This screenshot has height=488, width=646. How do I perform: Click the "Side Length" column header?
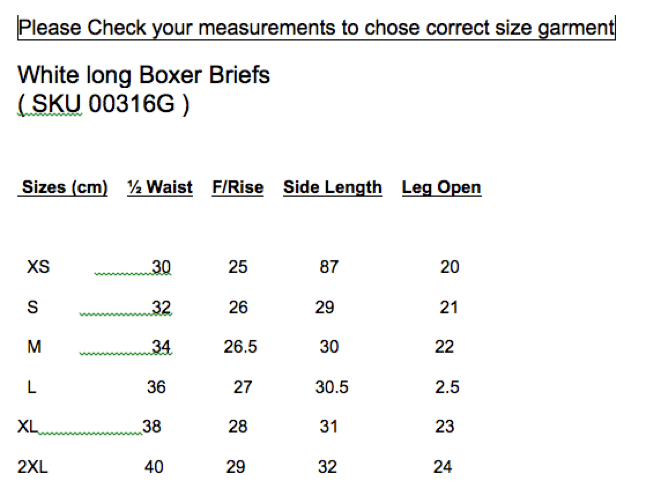point(332,187)
